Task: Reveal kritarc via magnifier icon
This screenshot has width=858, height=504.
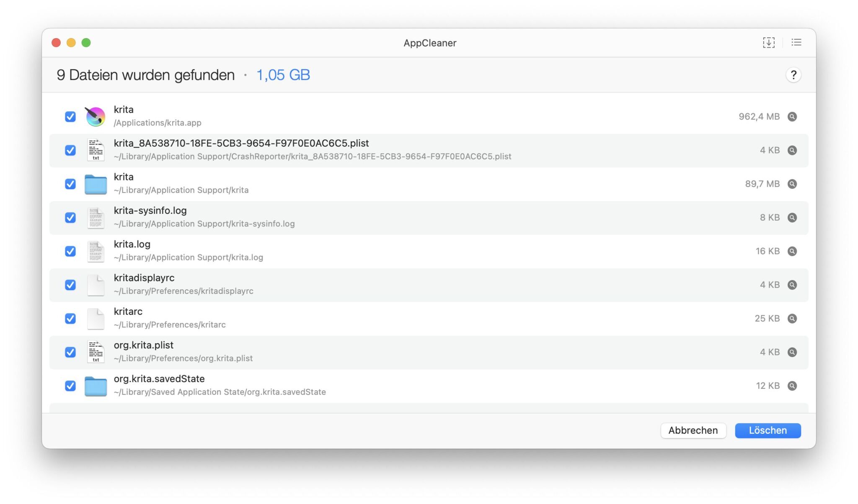Action: [x=792, y=319]
